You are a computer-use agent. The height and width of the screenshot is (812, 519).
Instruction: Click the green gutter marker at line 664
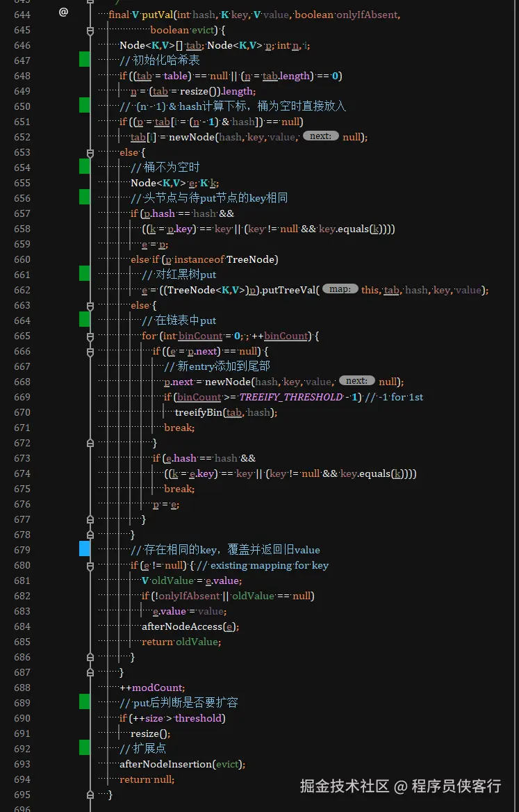pyautogui.click(x=84, y=319)
